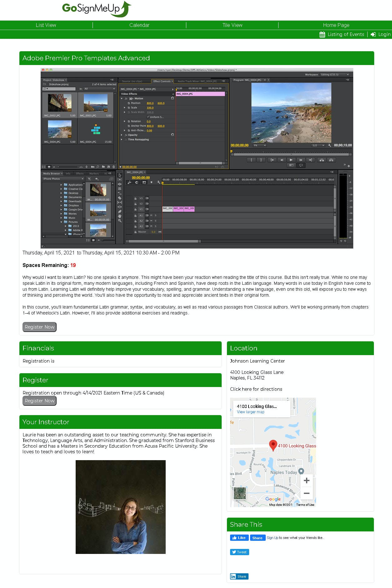Expand the Time Remapping effect
Viewport: 392px width, 588px height.
(122, 139)
